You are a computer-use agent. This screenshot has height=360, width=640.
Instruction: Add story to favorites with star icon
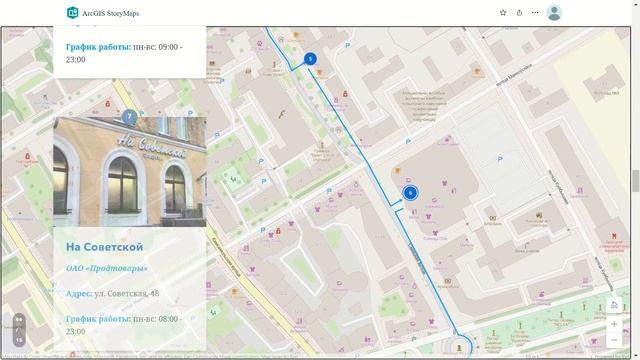[503, 13]
